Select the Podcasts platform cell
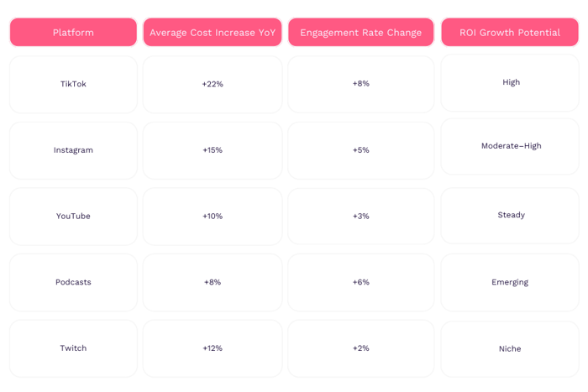The height and width of the screenshot is (392, 588). click(73, 282)
